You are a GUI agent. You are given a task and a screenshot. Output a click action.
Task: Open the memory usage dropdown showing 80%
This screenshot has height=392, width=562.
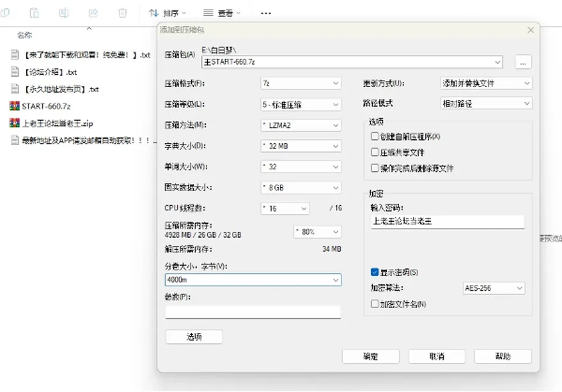point(317,232)
